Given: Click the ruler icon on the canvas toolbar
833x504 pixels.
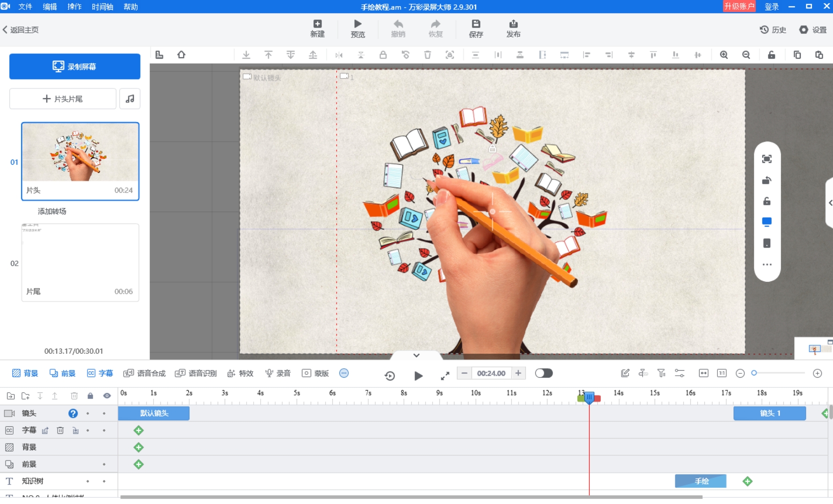Looking at the screenshot, I should 159,55.
